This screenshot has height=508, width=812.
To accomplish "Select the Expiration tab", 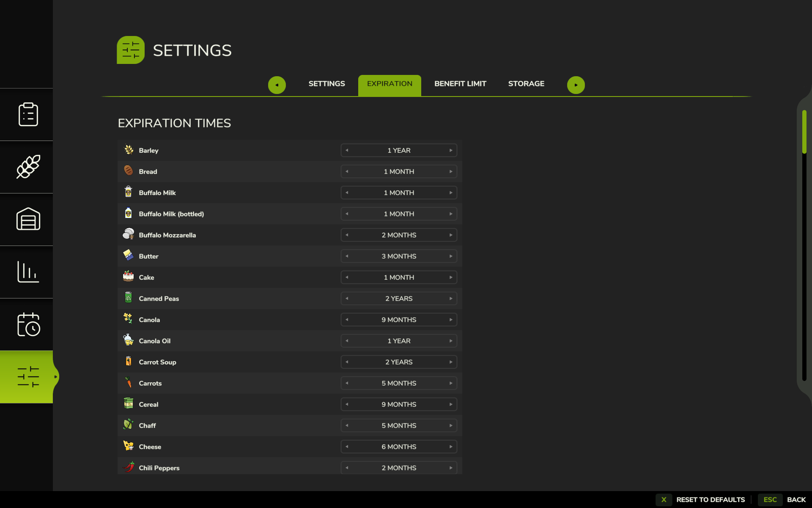I will [x=390, y=85].
